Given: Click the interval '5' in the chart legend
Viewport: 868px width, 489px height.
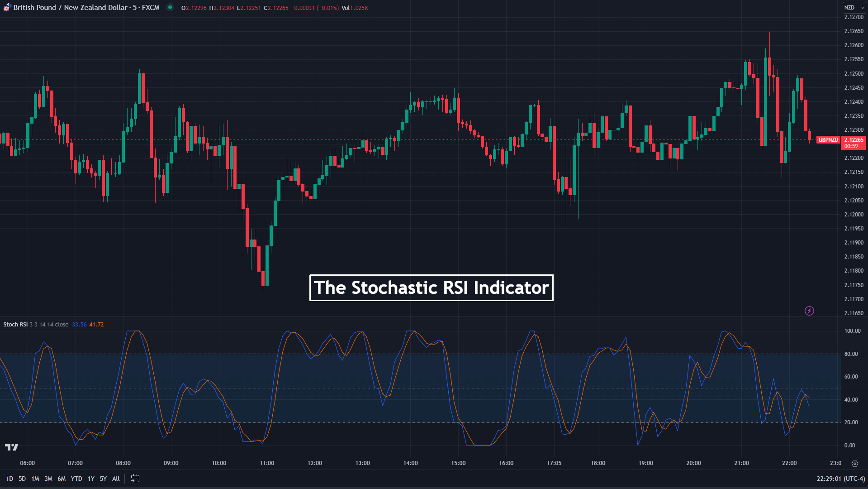Looking at the screenshot, I should [x=134, y=8].
